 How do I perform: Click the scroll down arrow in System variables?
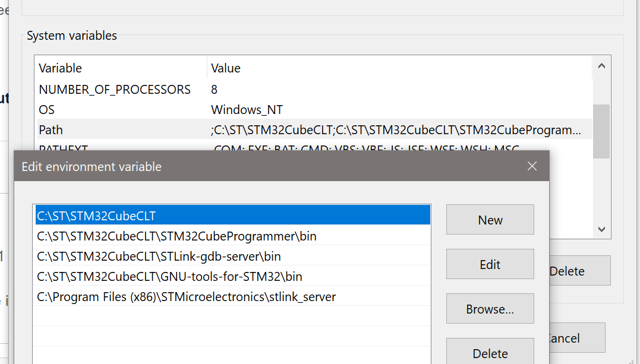coord(601,229)
